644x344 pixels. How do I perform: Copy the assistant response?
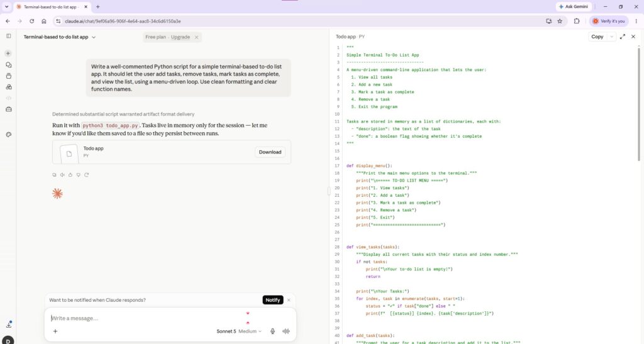tap(54, 175)
